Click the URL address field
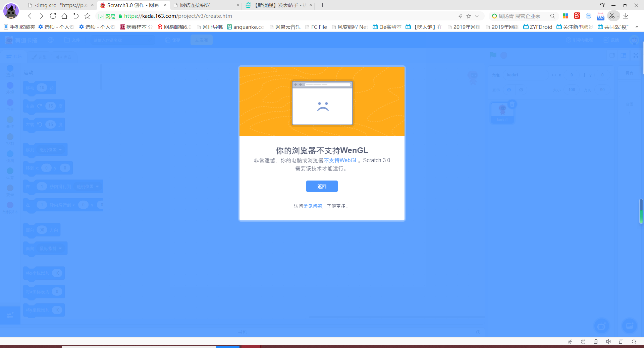This screenshot has width=644, height=348. 288,16
